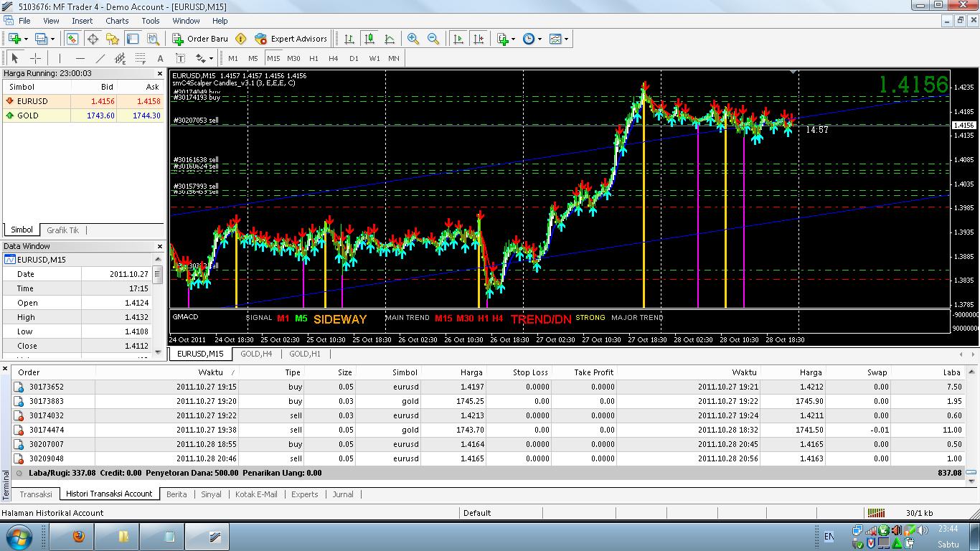Toggle the chart shift button

point(479,39)
